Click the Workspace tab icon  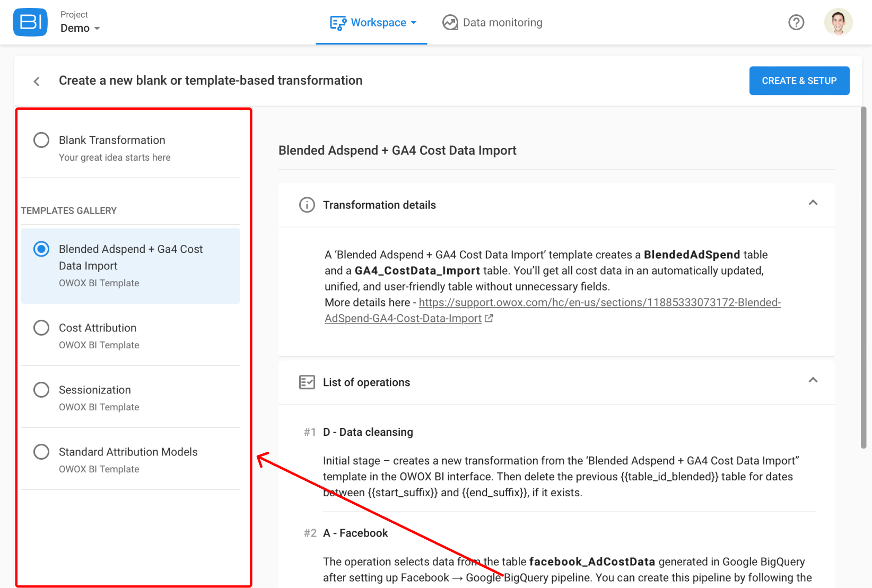pyautogui.click(x=338, y=23)
